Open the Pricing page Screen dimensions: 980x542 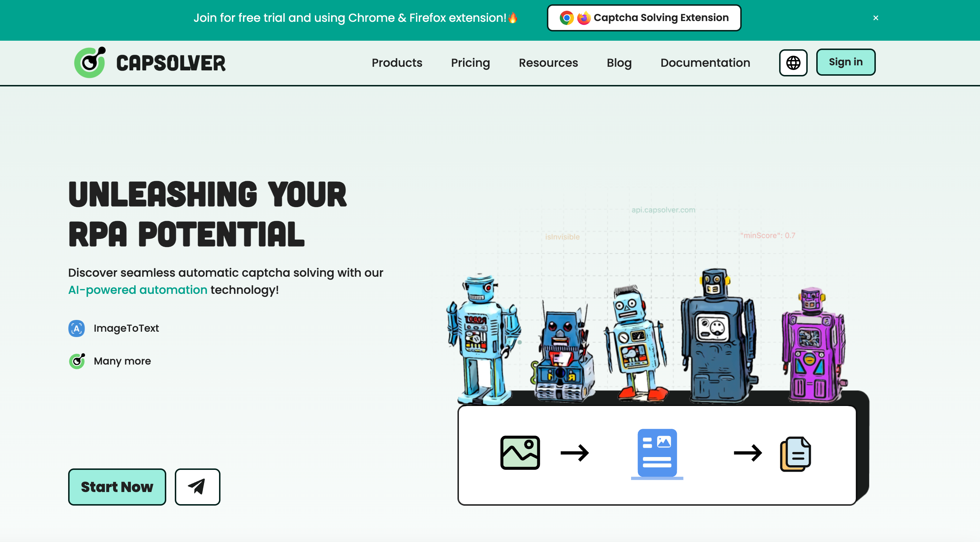tap(470, 62)
